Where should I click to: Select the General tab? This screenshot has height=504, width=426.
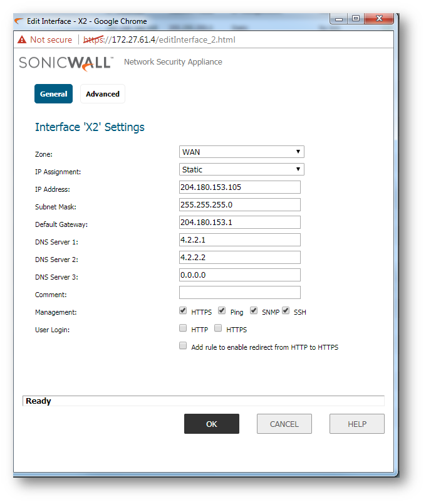[x=53, y=94]
